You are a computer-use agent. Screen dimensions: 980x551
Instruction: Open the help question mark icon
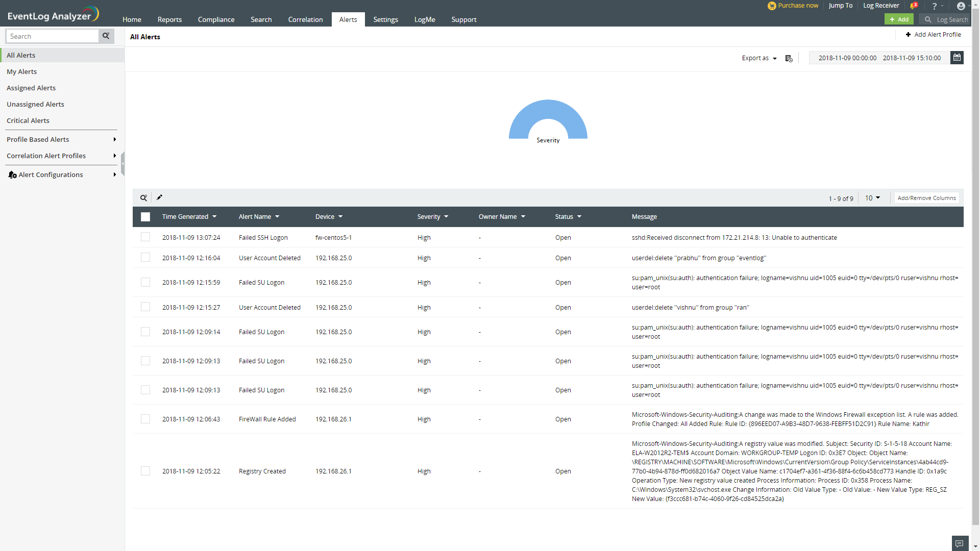[x=935, y=6]
